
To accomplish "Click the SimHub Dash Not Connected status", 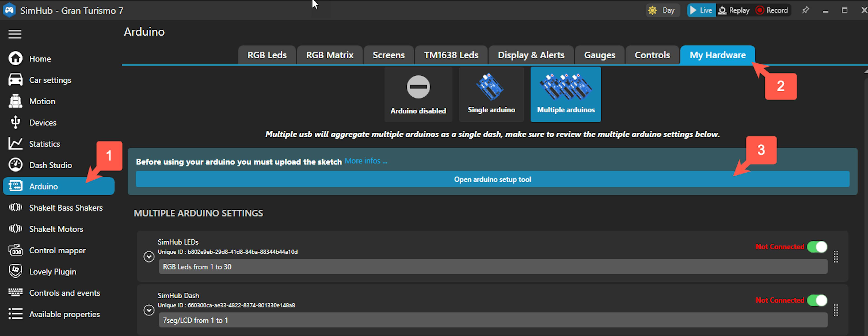I will [x=780, y=300].
